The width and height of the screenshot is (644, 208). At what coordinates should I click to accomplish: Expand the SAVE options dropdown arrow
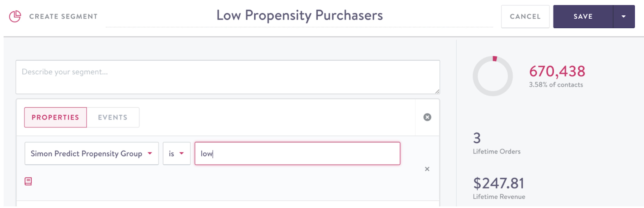pyautogui.click(x=624, y=16)
